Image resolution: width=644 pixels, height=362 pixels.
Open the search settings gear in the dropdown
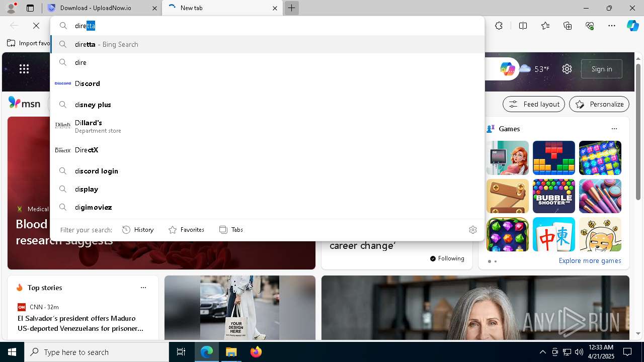pos(472,230)
